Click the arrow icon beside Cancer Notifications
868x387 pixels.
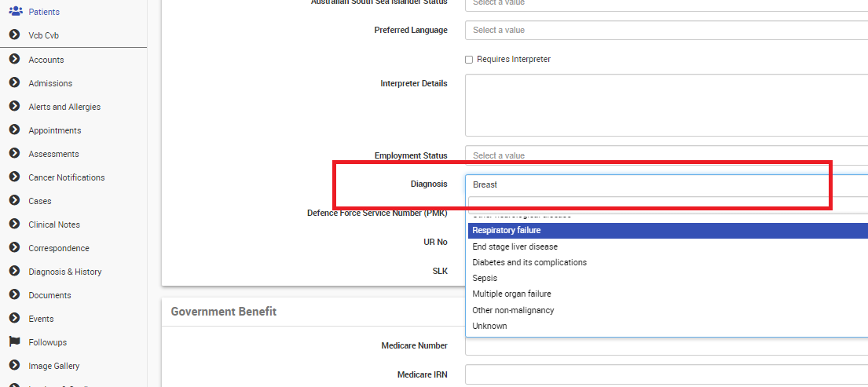click(x=15, y=177)
